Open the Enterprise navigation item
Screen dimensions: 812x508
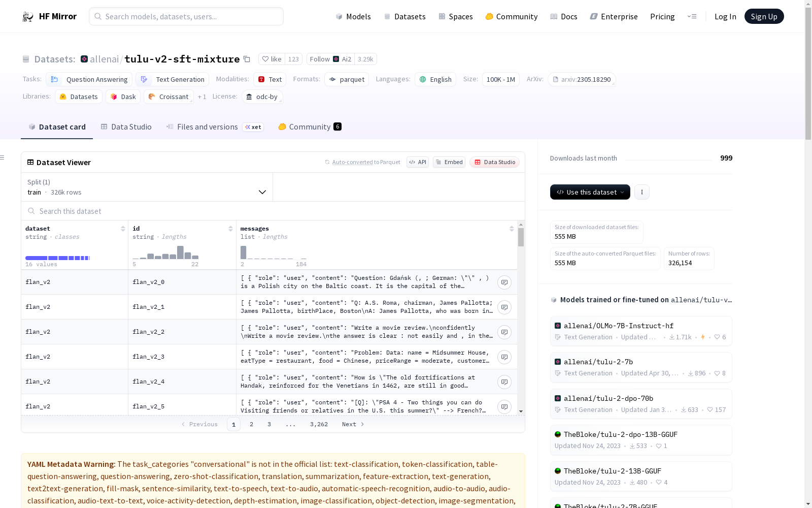tap(614, 16)
